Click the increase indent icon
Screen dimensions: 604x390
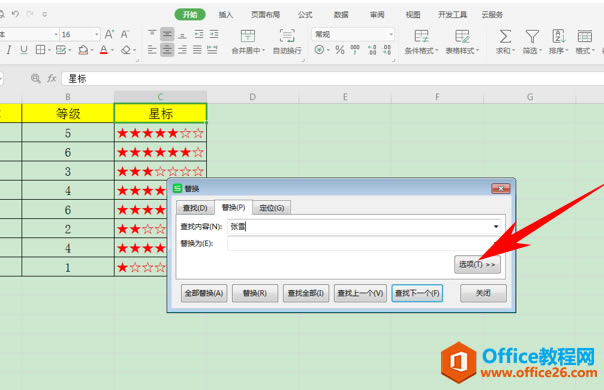(x=214, y=34)
